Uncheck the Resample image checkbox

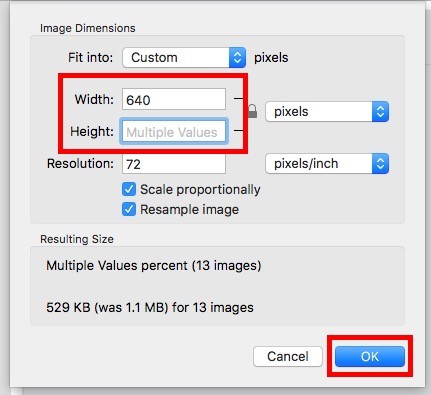pyautogui.click(x=129, y=210)
